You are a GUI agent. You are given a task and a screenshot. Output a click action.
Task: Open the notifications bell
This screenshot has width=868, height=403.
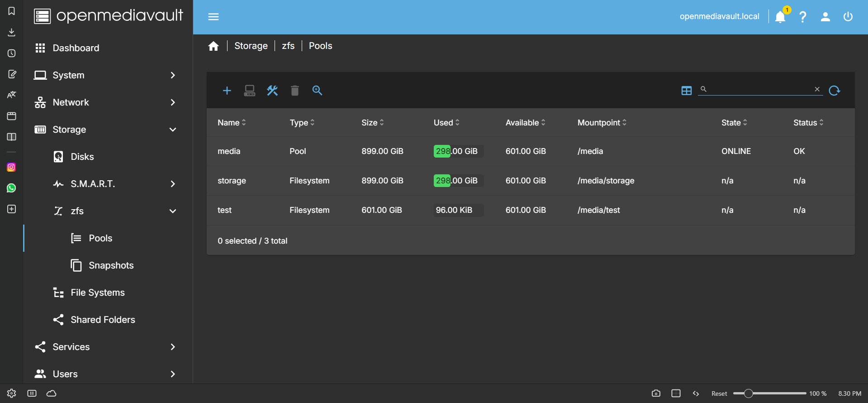pos(780,17)
